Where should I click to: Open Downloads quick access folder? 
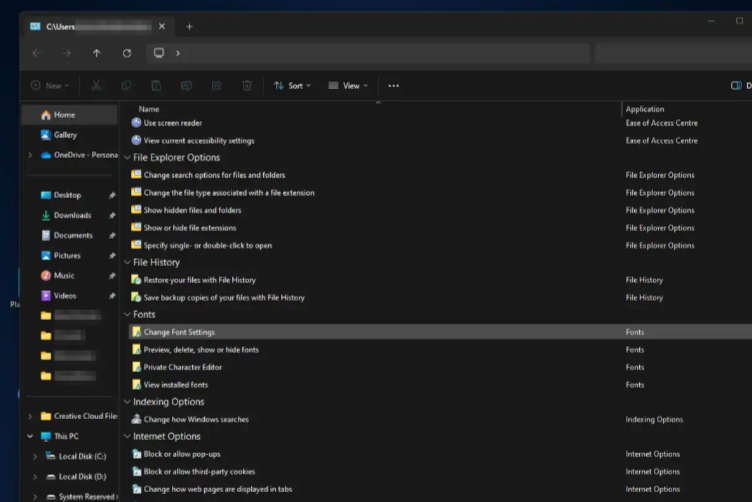coord(72,215)
